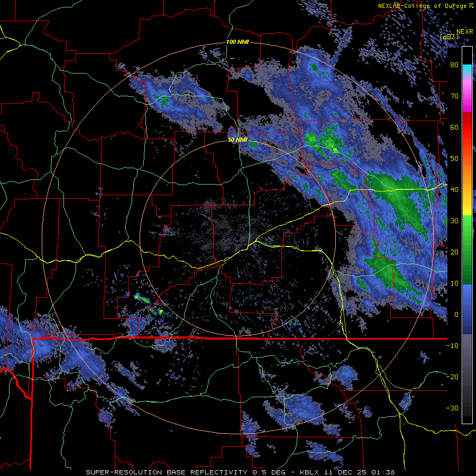This screenshot has height=476, width=476.
Task: Click the 50 NMI range ring label
Action: click(x=237, y=140)
